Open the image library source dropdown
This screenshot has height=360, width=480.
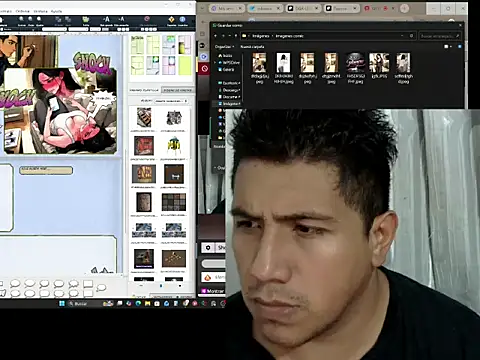pyautogui.click(x=171, y=101)
